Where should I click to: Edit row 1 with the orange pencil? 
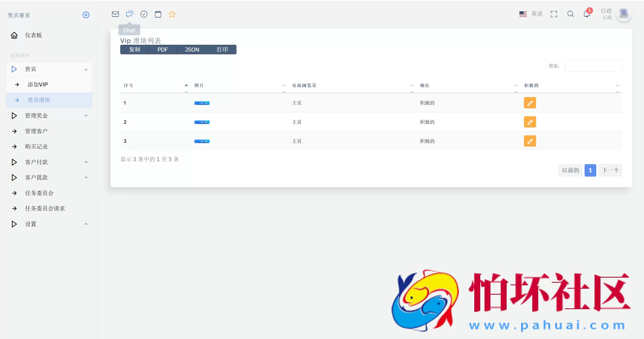pos(530,103)
